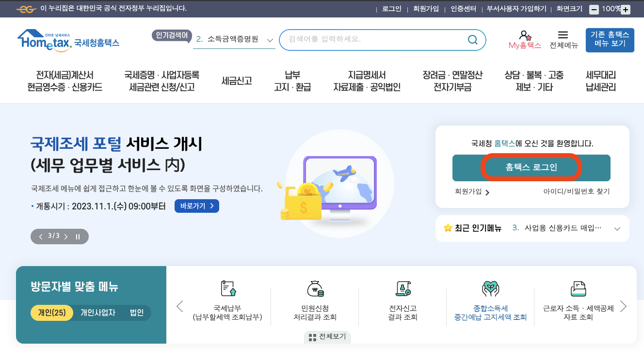Open the 회원가입 link
This screenshot has height=364, width=644.
(468, 192)
